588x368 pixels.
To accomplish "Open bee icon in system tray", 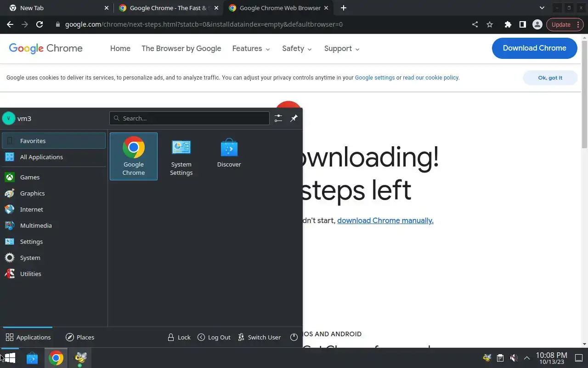I will coord(487,358).
